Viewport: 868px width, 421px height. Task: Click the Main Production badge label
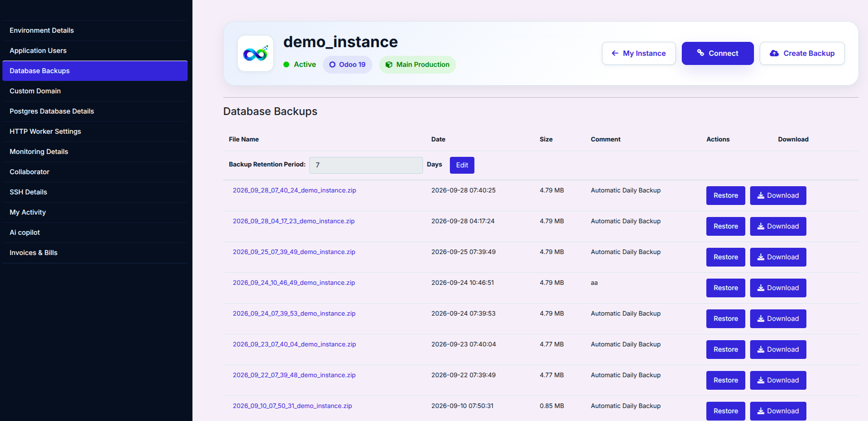click(423, 64)
